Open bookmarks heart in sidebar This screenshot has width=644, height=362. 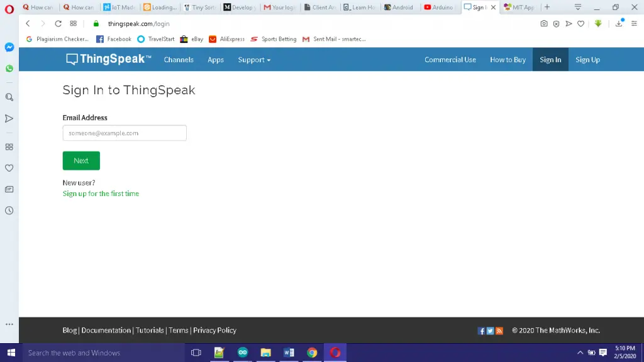[x=9, y=168]
